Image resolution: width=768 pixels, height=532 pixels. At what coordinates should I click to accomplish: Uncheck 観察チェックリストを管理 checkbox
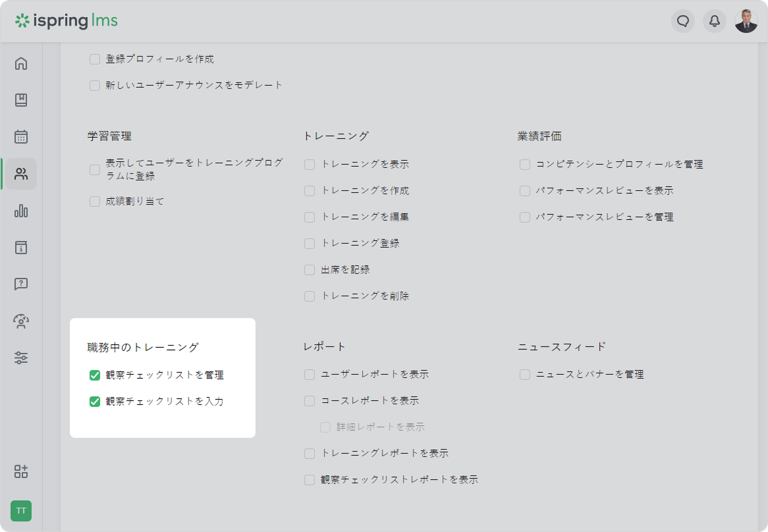(95, 375)
